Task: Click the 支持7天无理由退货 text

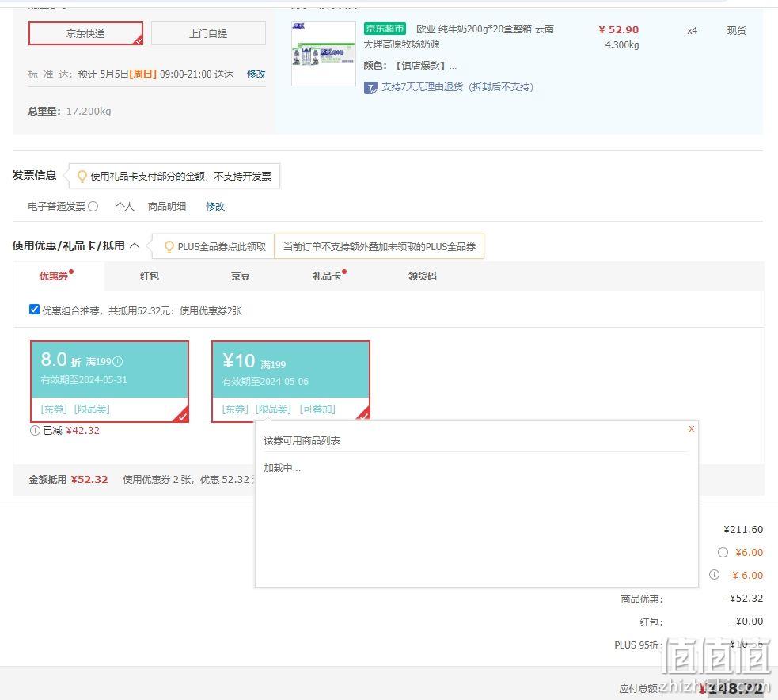Action: pyautogui.click(x=457, y=87)
